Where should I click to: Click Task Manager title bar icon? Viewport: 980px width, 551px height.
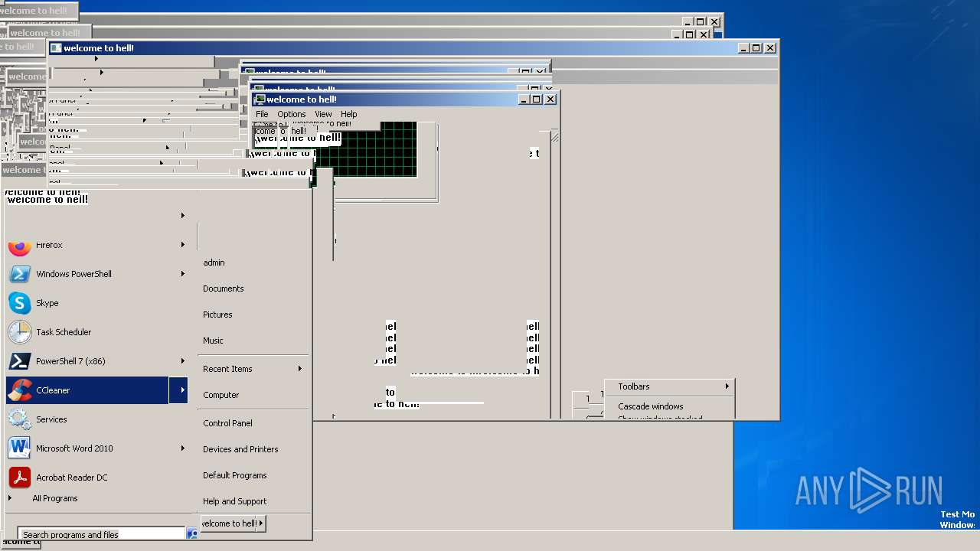point(260,99)
